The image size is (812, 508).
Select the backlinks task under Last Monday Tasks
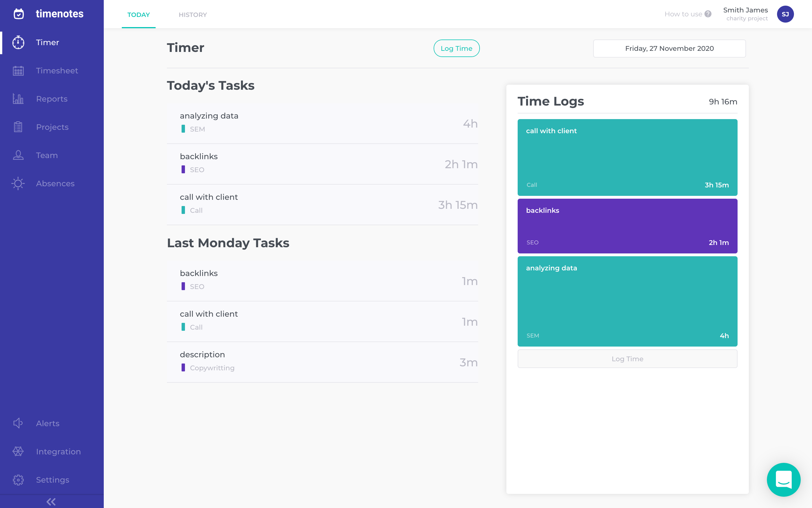click(x=323, y=281)
